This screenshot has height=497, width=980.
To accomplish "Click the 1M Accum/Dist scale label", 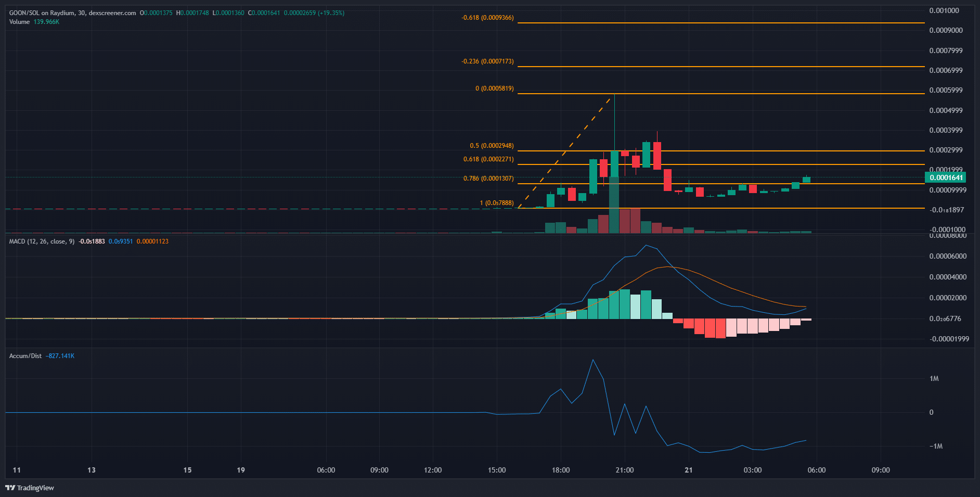I will tap(934, 378).
